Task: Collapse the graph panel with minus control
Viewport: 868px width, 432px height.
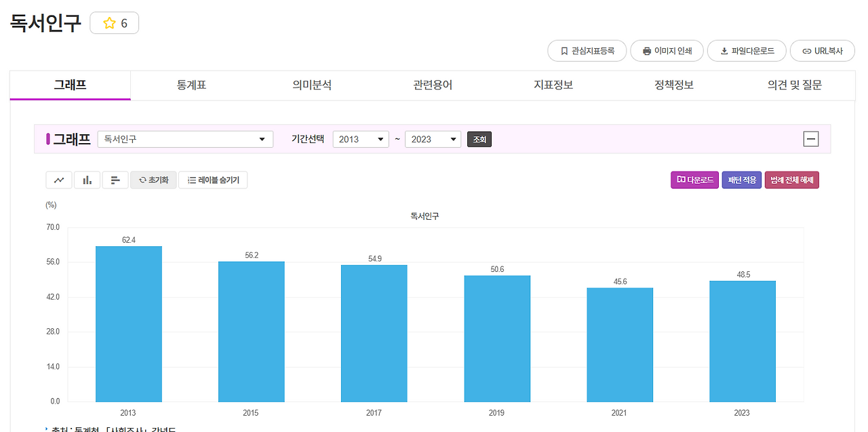Action: [x=811, y=138]
